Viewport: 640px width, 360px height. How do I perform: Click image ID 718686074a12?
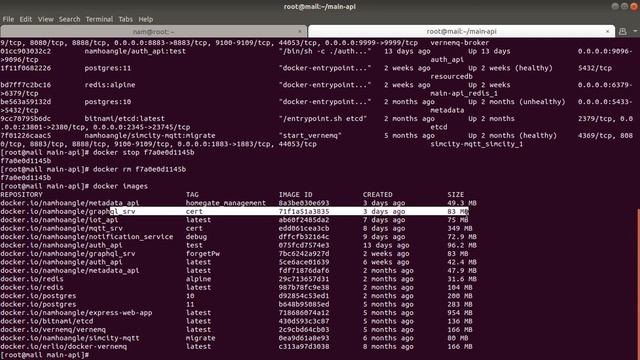coord(304,313)
